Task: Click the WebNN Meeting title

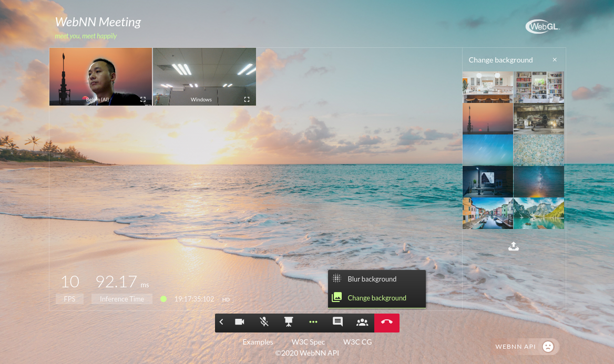Action: [x=98, y=22]
